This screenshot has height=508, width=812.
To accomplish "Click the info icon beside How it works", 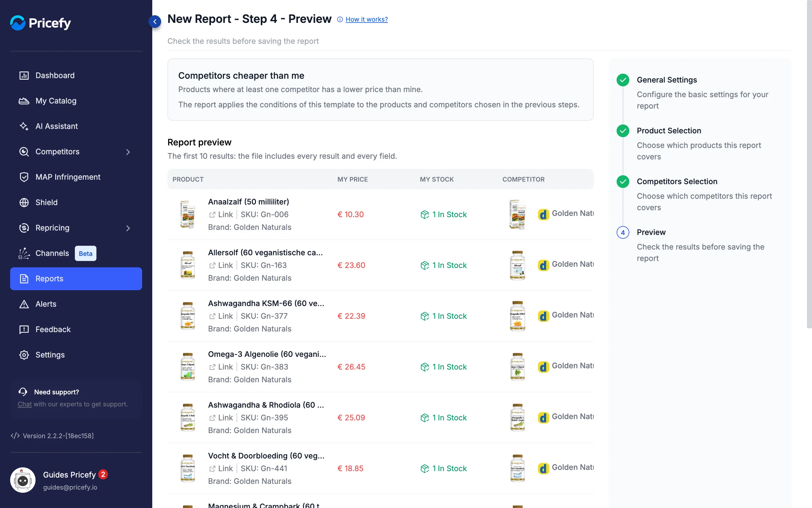I will click(340, 19).
